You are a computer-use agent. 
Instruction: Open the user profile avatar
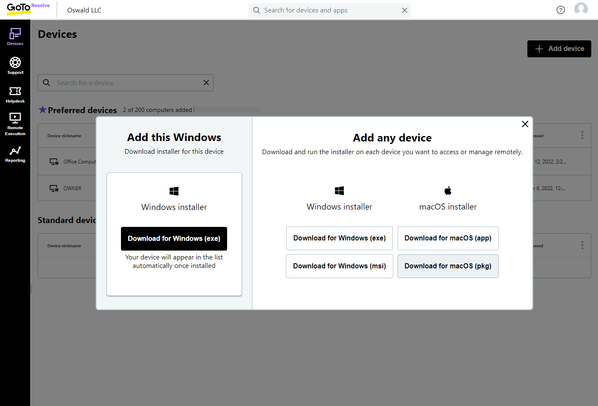581,9
